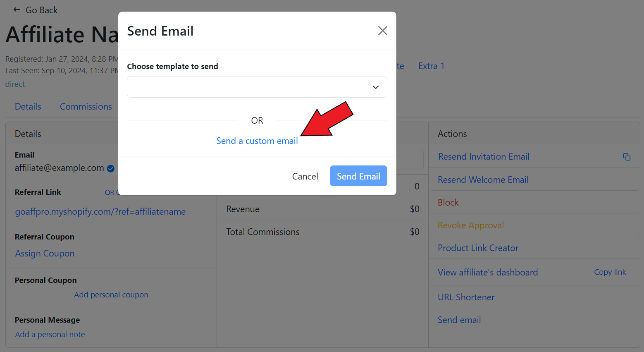
Task: Click the verified email badge icon
Action: click(x=111, y=168)
